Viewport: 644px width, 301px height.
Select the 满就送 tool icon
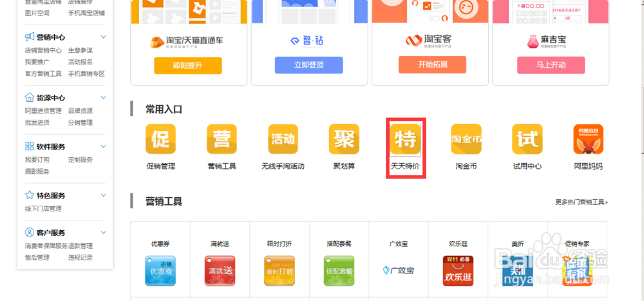tap(220, 271)
